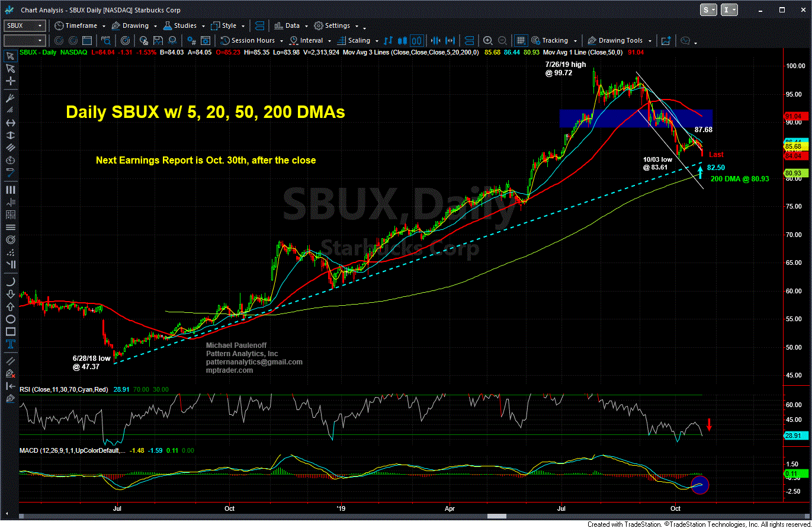812x528 pixels.
Task: Open the I button dropdown in title bar
Action: tap(729, 10)
